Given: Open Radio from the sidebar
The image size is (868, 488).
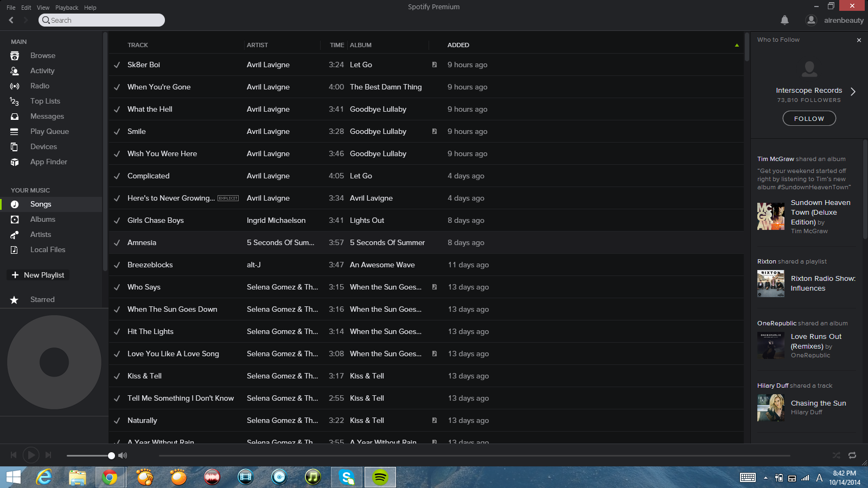Looking at the screenshot, I should click(x=40, y=86).
